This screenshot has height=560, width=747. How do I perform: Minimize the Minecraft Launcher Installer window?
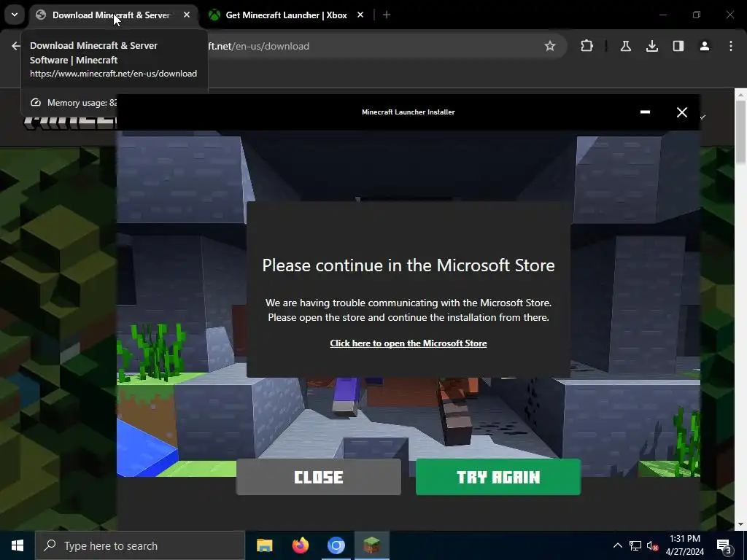click(x=645, y=112)
